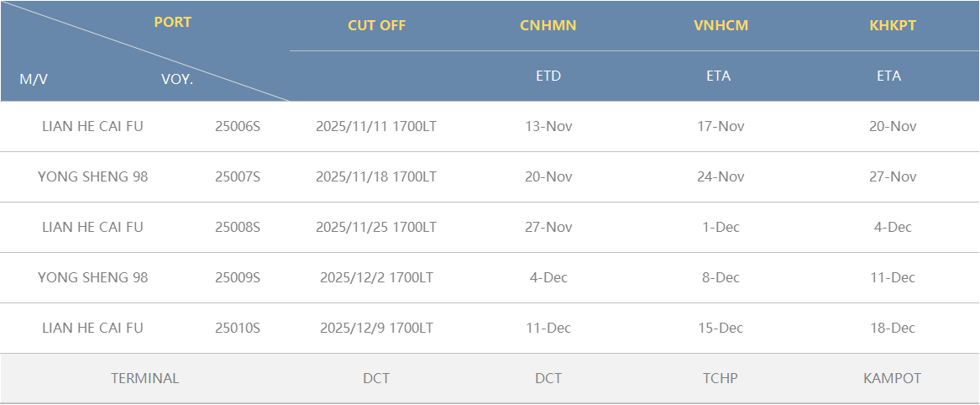Click the TCHP terminal cell
Image resolution: width=980 pixels, height=405 pixels.
tap(720, 379)
